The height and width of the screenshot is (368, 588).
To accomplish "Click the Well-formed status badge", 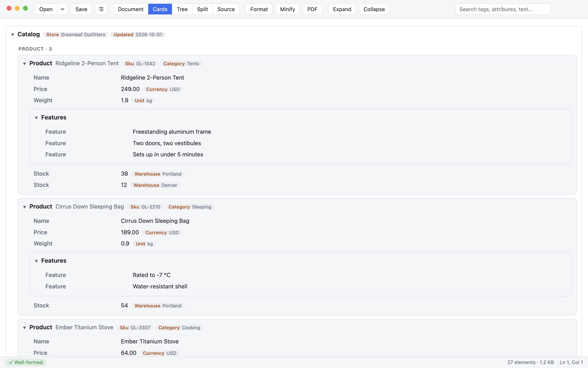I will pyautogui.click(x=26, y=362).
